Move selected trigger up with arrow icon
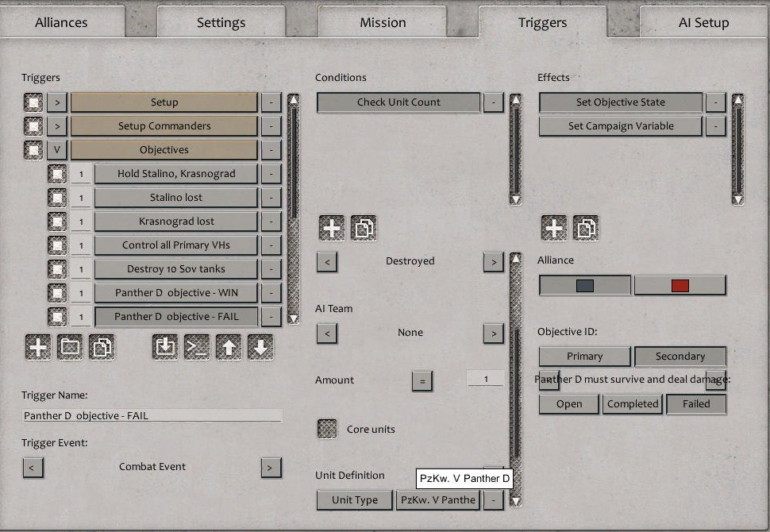 point(229,347)
